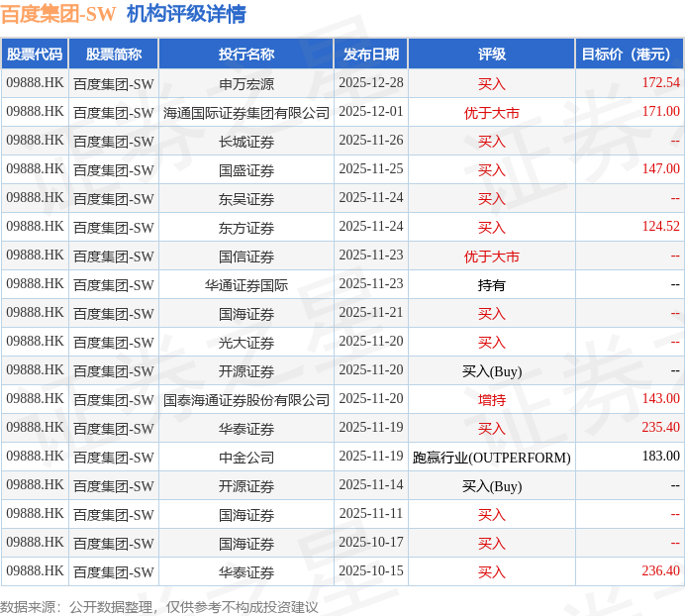Select the 申万宏源 broker cell
Viewport: 685px width, 616px height.
coord(246,83)
